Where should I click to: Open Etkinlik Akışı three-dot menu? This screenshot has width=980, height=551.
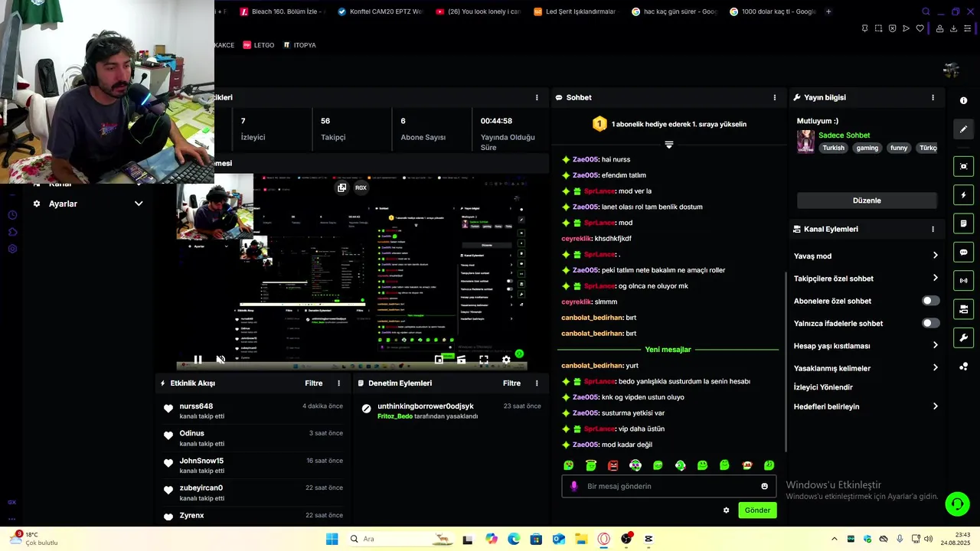339,383
